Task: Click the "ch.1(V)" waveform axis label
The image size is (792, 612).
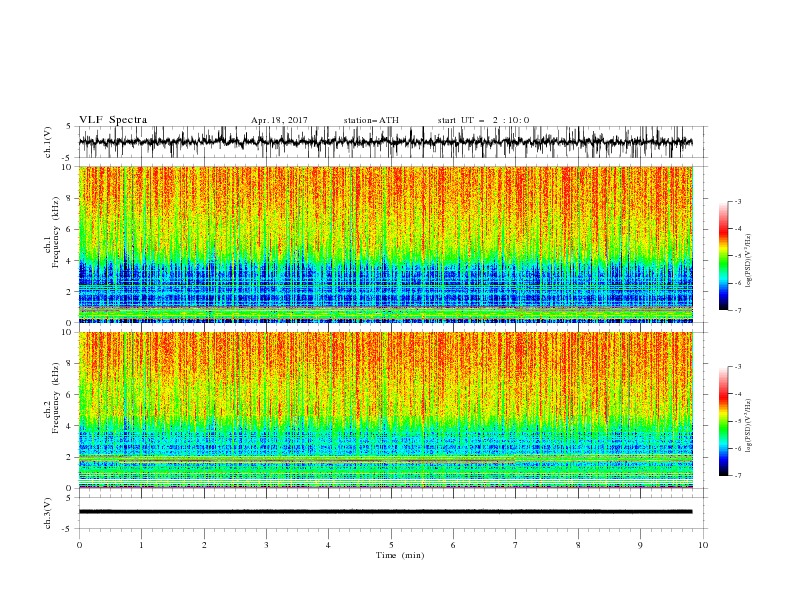Action: tap(48, 141)
